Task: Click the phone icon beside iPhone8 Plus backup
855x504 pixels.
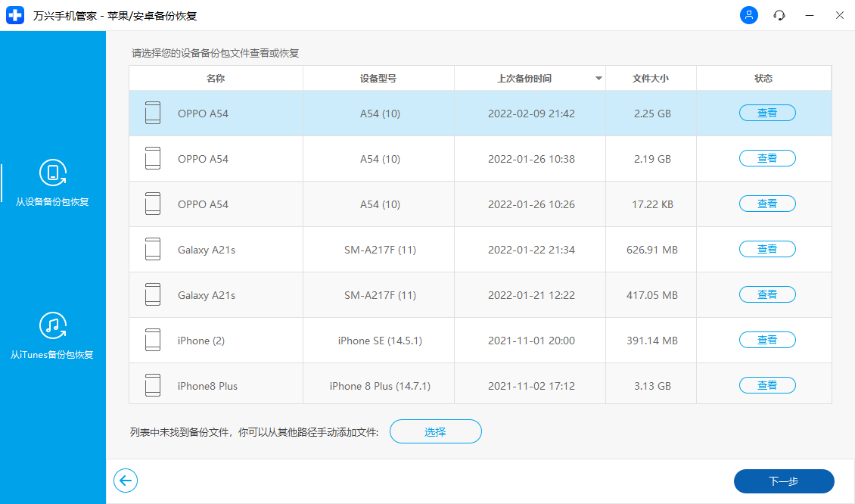Action: point(153,384)
